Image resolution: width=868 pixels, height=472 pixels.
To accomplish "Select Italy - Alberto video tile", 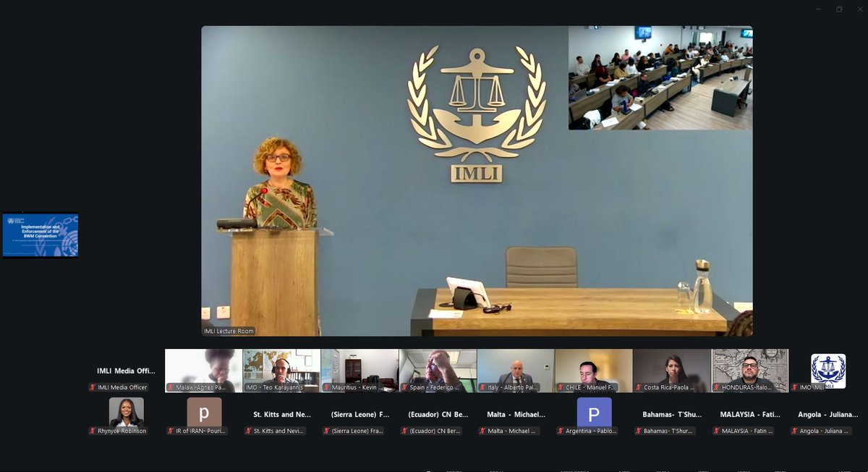I will point(516,371).
